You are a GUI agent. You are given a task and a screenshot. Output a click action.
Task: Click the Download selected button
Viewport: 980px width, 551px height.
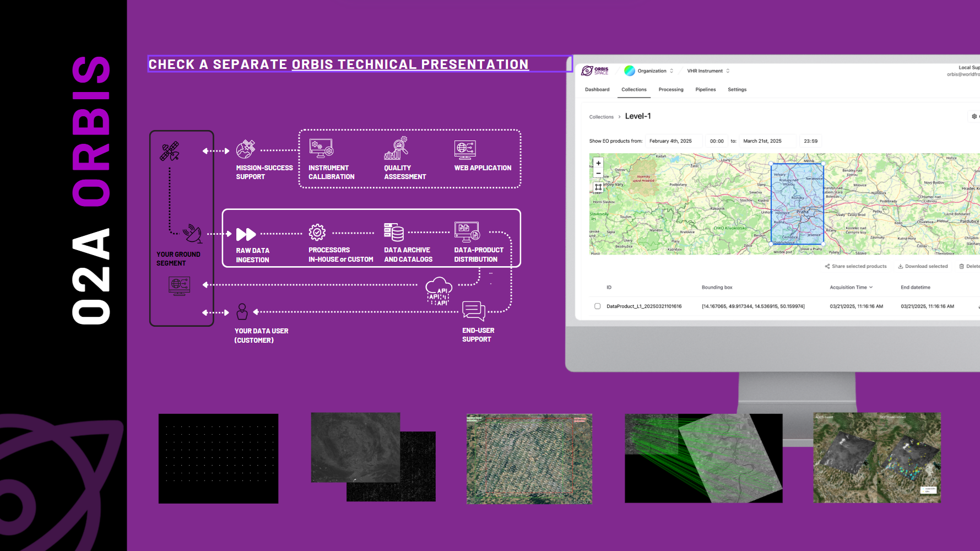tap(923, 266)
